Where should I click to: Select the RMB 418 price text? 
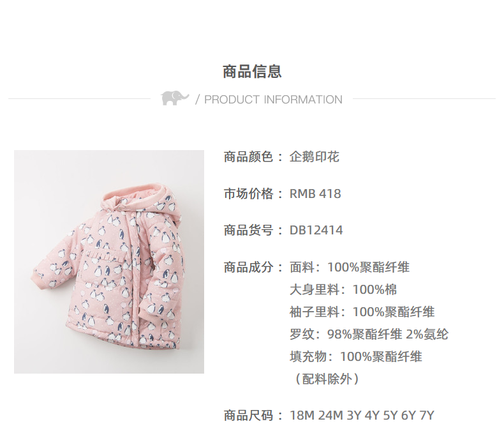click(315, 194)
